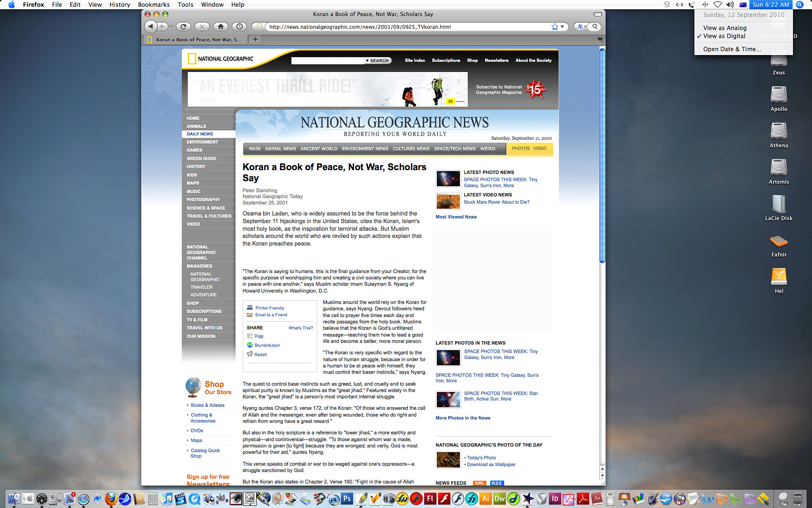Viewport: 812px width, 508px height.
Task: Click the XML news feed button
Action: 480,483
